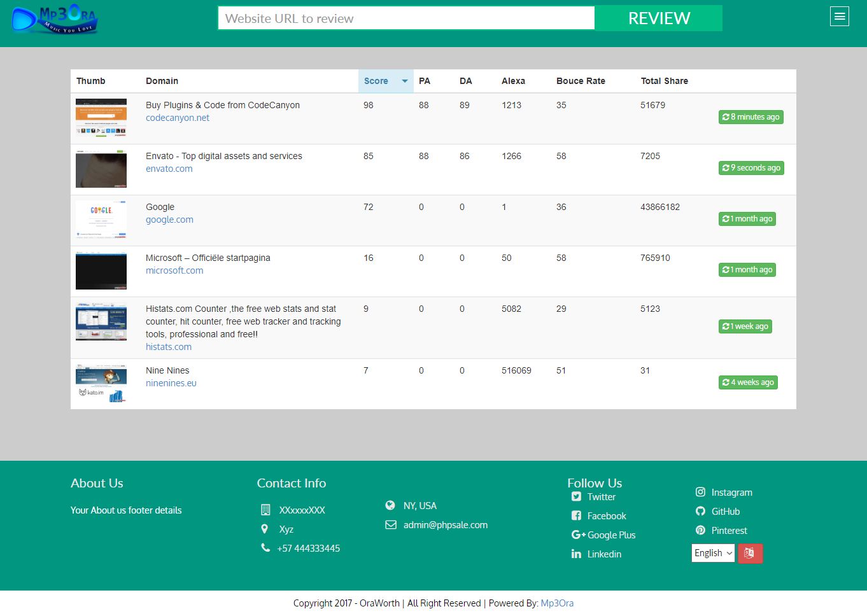
Task: Open the Instagram link in the footer
Action: click(732, 493)
